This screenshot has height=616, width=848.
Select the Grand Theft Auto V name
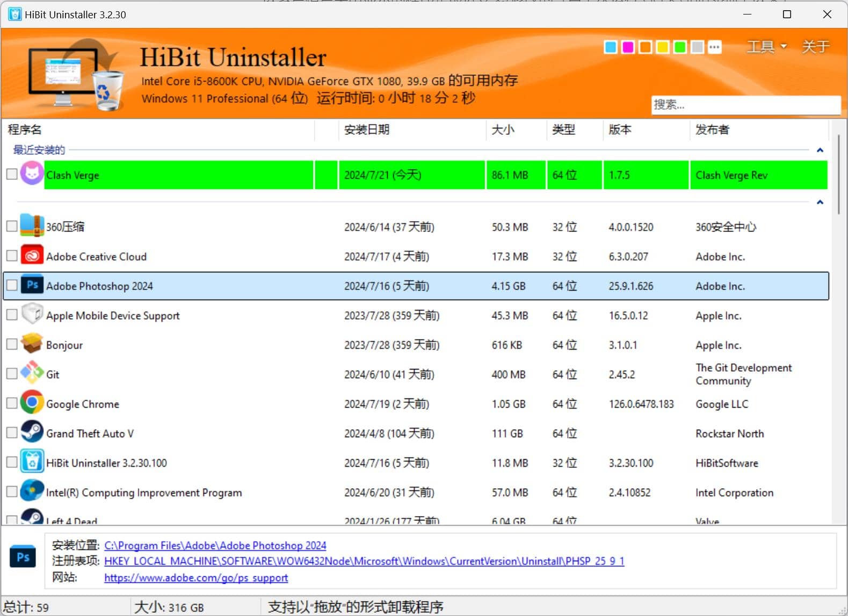tap(90, 433)
